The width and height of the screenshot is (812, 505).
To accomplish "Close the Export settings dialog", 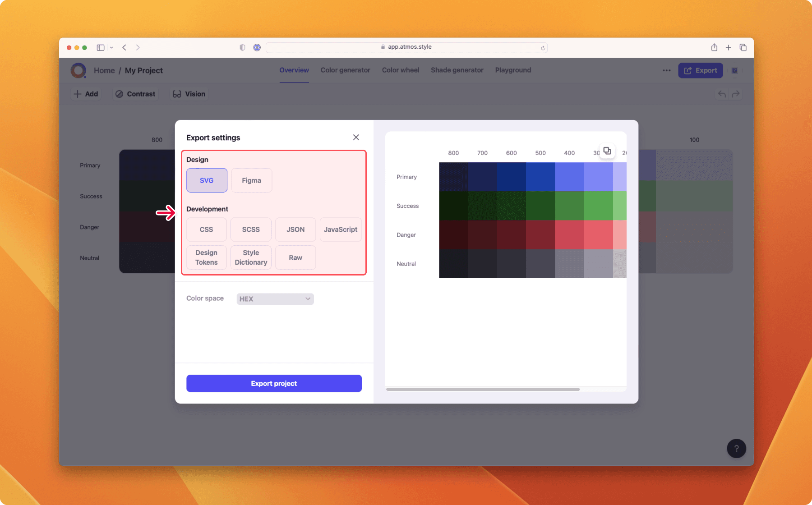I will click(356, 137).
